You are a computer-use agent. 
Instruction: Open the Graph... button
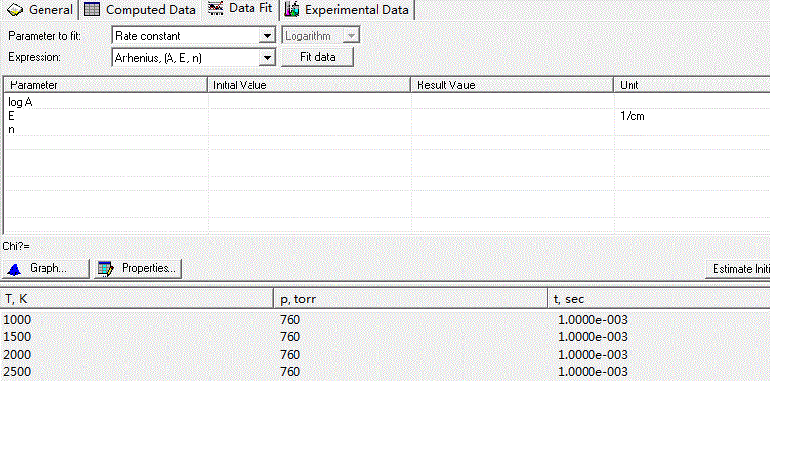click(x=45, y=268)
